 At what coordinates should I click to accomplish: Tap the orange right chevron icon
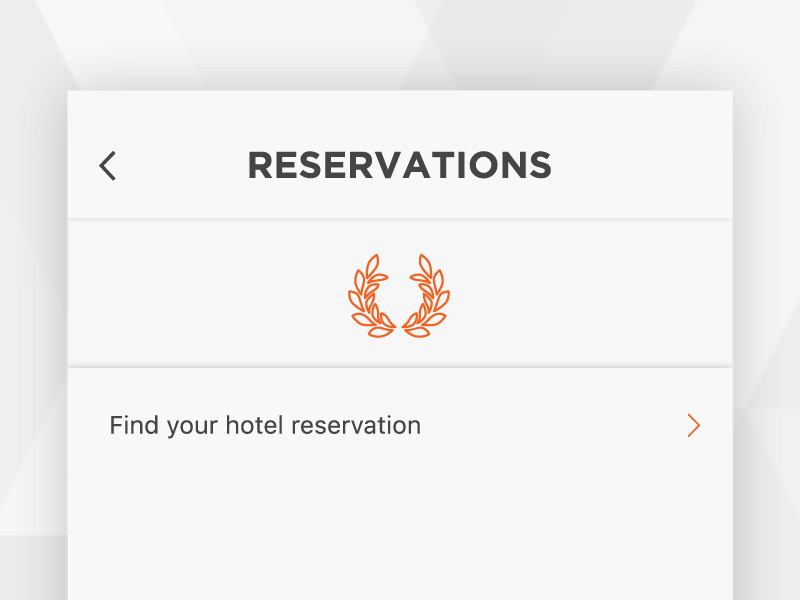(694, 426)
